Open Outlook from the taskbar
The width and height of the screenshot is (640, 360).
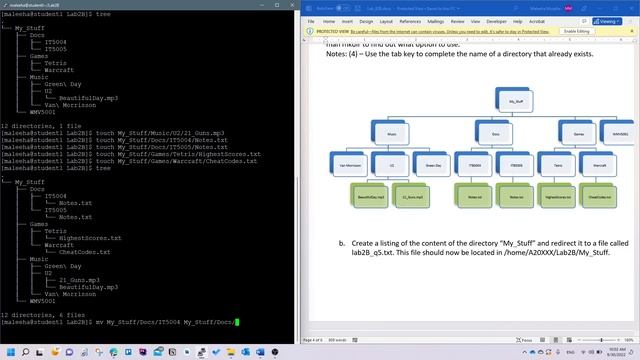pos(245,352)
